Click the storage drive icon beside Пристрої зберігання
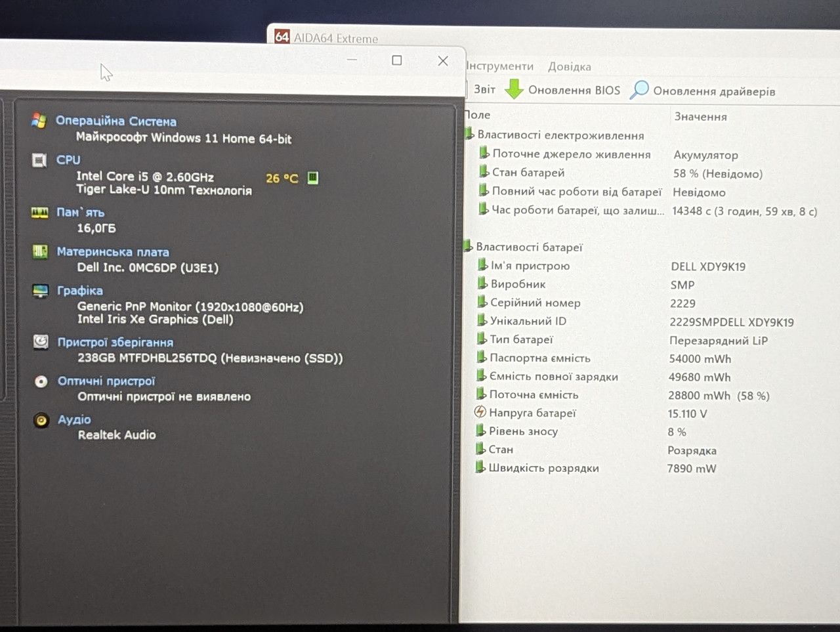The width and height of the screenshot is (840, 632). [x=41, y=342]
